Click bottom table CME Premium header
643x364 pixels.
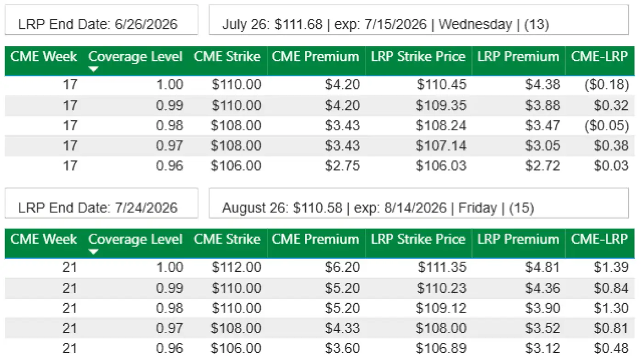tap(315, 239)
